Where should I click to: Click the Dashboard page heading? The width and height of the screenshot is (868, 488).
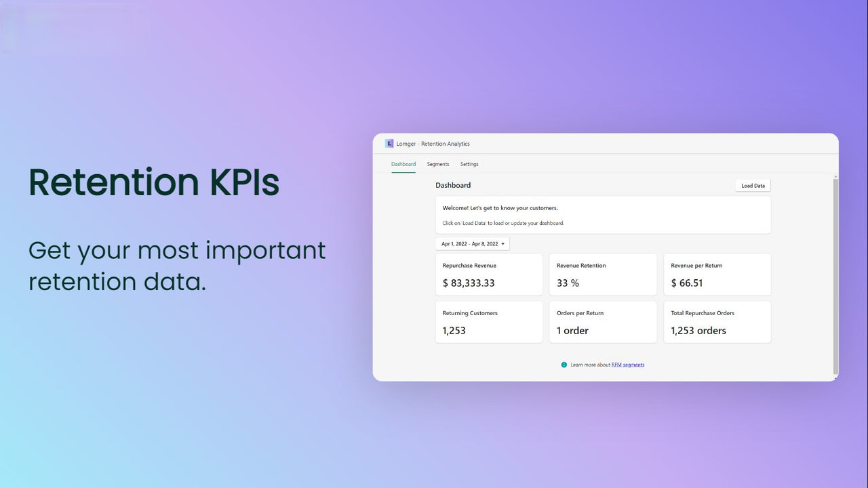click(x=453, y=185)
